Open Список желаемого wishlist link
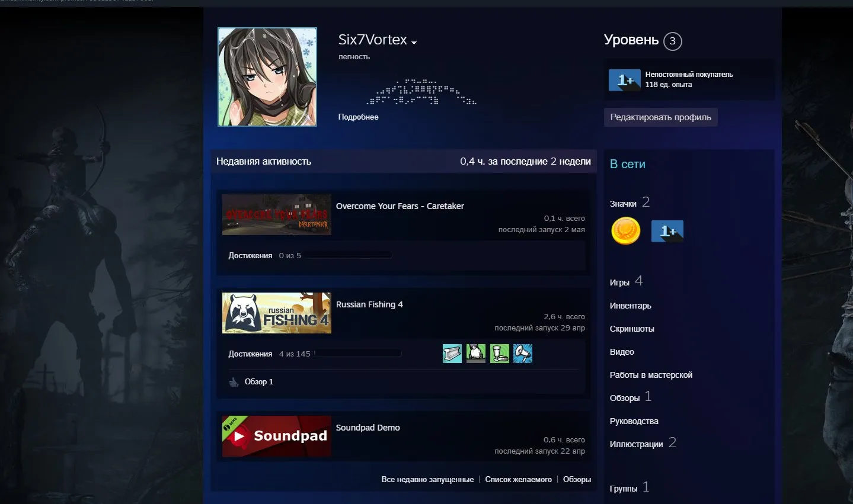Screen dimensions: 853x504 [518, 480]
